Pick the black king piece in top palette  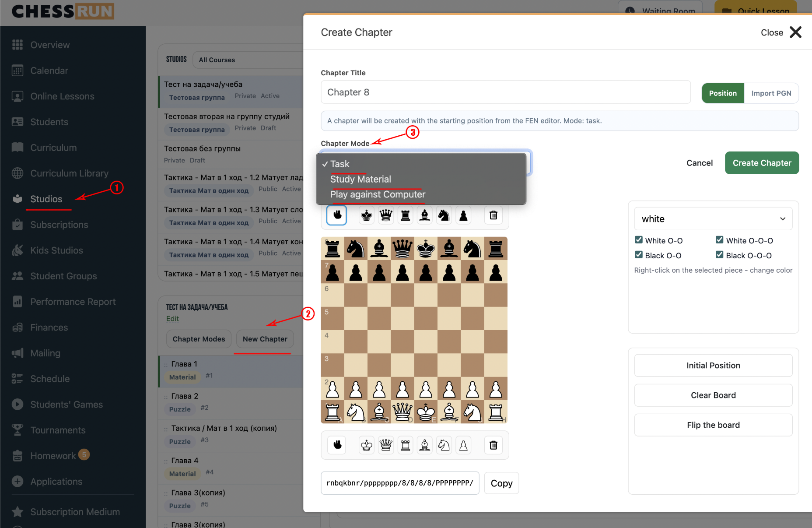pyautogui.click(x=367, y=215)
